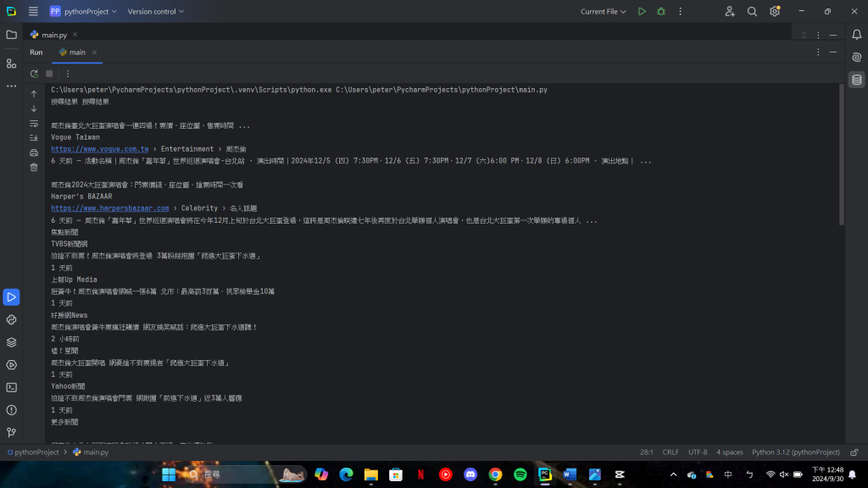868x488 pixels.
Task: Open the harpersbazaar.com link
Action: [109, 208]
